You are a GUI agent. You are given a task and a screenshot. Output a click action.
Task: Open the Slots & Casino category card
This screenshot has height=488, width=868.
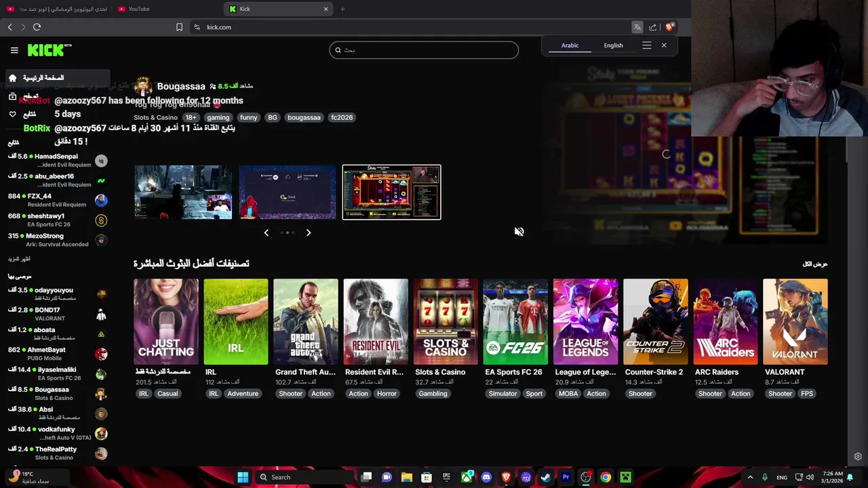(x=446, y=322)
